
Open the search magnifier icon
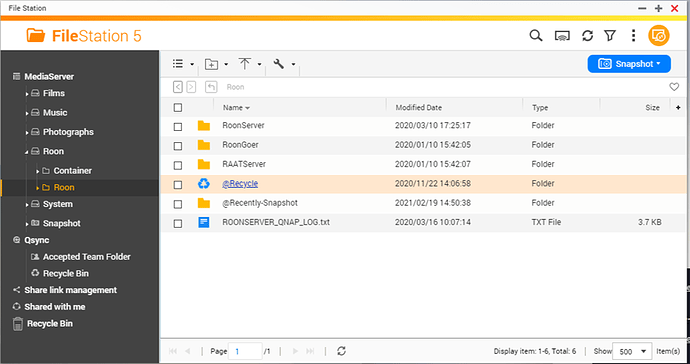[x=536, y=36]
